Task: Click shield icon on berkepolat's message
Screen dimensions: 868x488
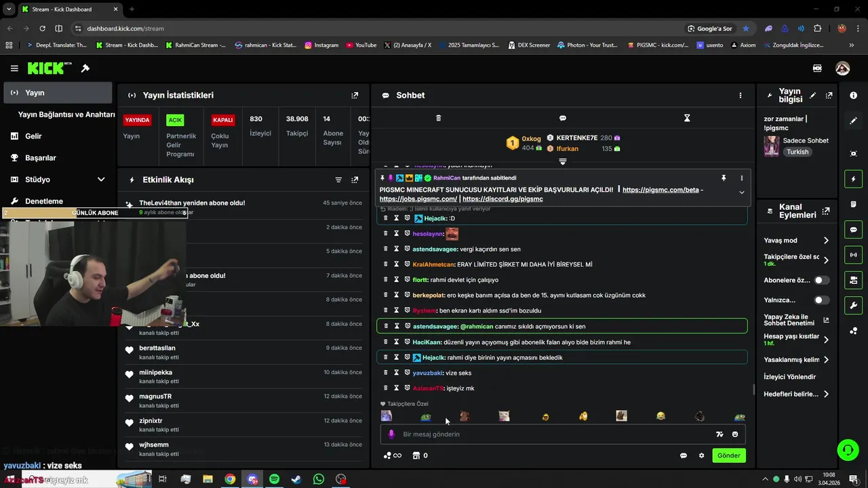Action: (407, 295)
